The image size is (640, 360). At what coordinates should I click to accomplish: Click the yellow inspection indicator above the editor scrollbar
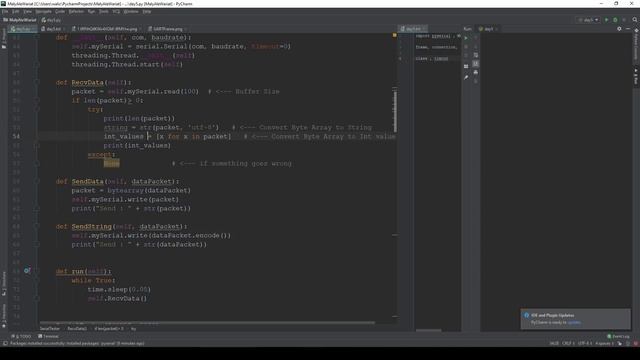pyautogui.click(x=395, y=36)
